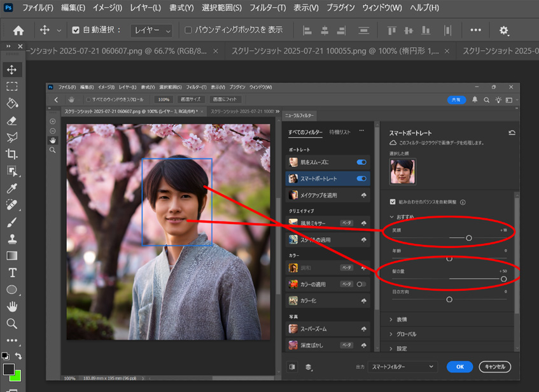Click Align bottom edges icon
The width and height of the screenshot is (539, 392).
pyautogui.click(x=426, y=31)
